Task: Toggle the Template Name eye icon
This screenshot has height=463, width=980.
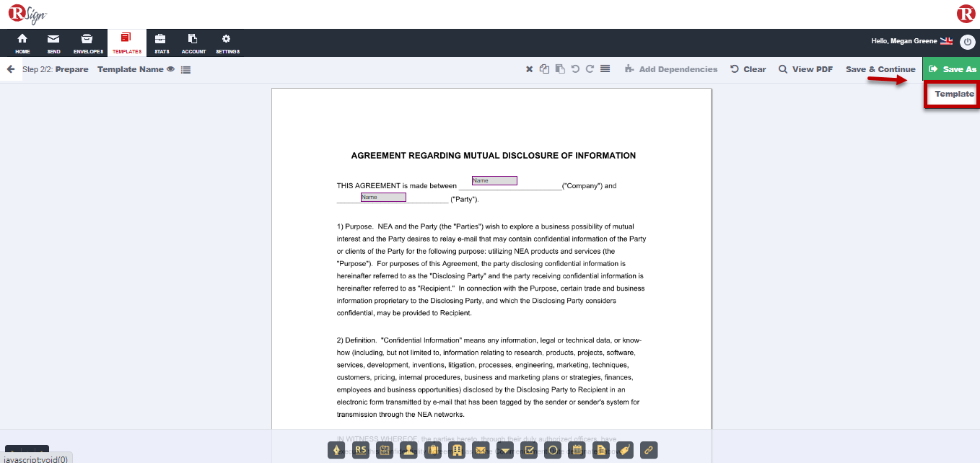Action: (x=171, y=70)
